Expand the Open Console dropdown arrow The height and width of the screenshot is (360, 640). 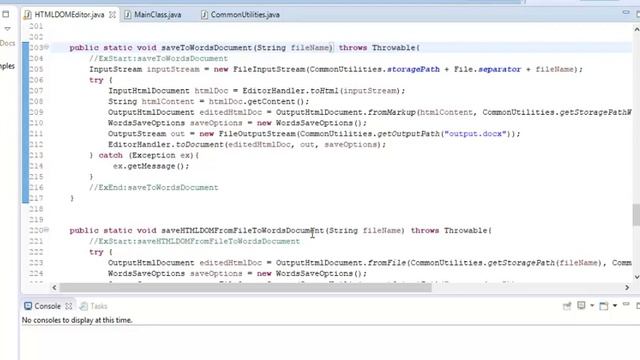pos(615,305)
